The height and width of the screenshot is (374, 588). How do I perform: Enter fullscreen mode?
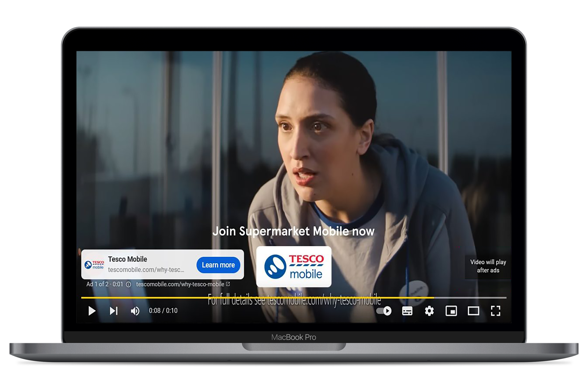pos(496,311)
